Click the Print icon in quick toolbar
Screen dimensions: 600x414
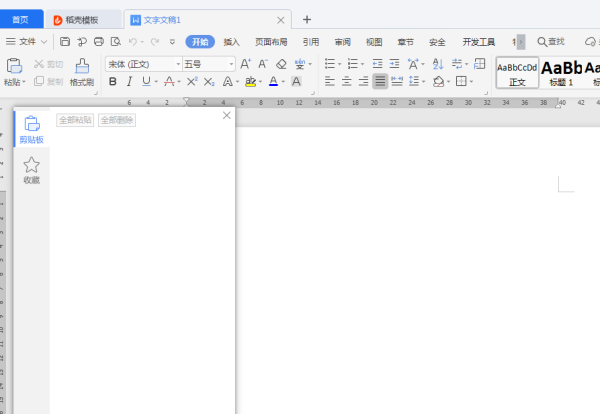click(99, 41)
